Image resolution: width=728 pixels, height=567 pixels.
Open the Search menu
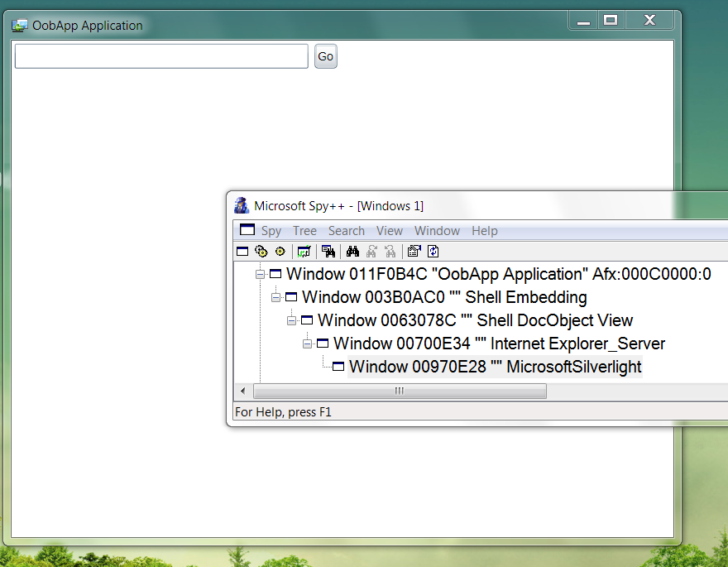click(x=347, y=231)
